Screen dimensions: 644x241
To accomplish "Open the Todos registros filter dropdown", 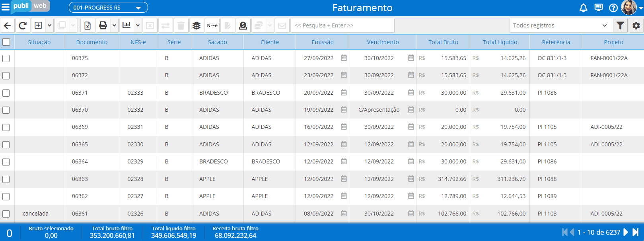I will [560, 25].
